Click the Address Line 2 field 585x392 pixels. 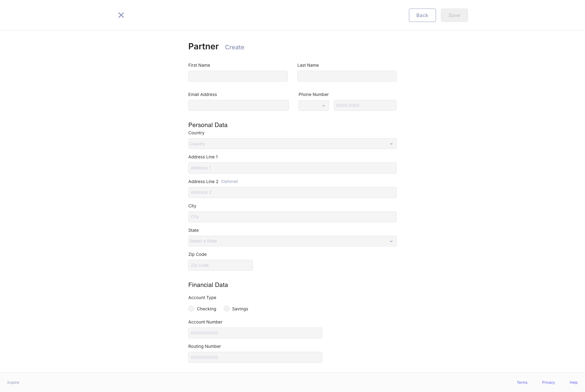coord(292,192)
